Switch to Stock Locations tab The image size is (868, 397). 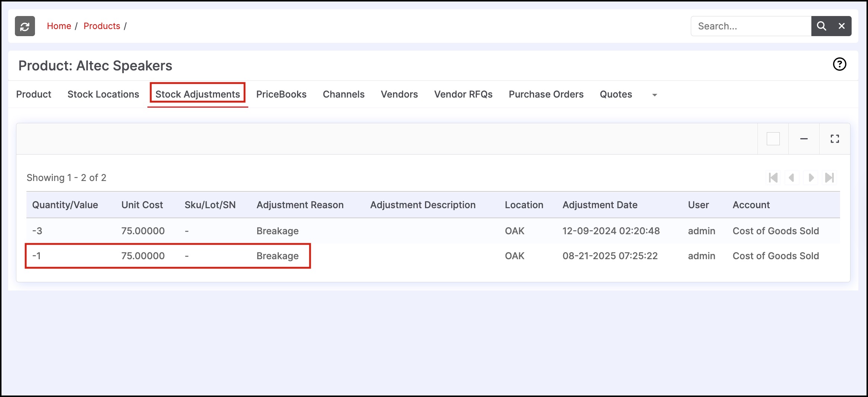[103, 94]
